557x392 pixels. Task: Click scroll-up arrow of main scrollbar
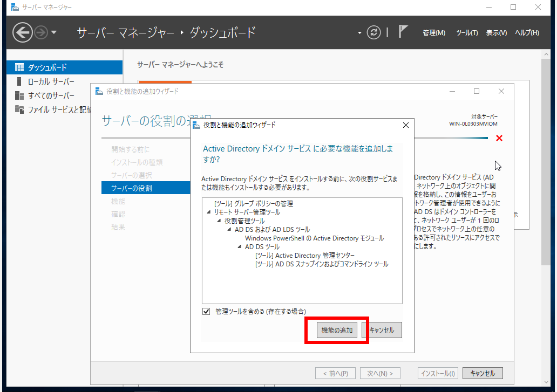coord(546,54)
